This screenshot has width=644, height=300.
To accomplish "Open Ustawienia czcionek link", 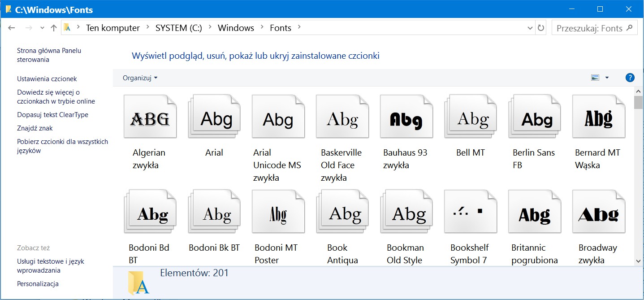I will tap(47, 79).
